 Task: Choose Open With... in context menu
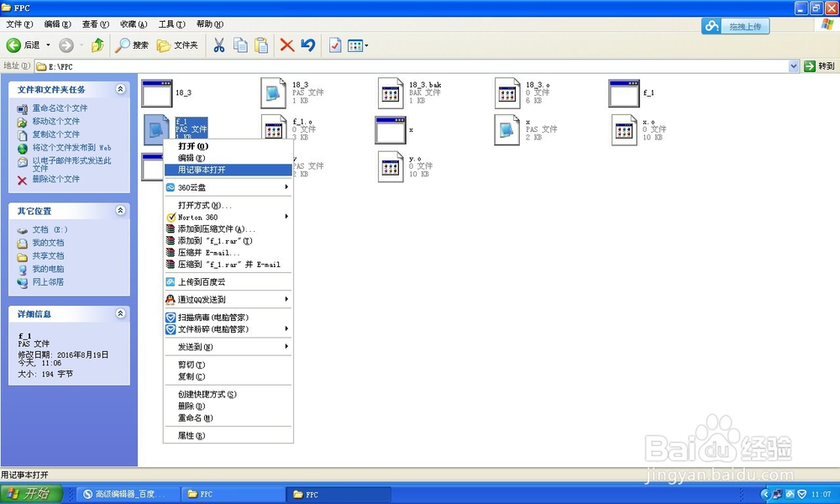tap(228, 205)
